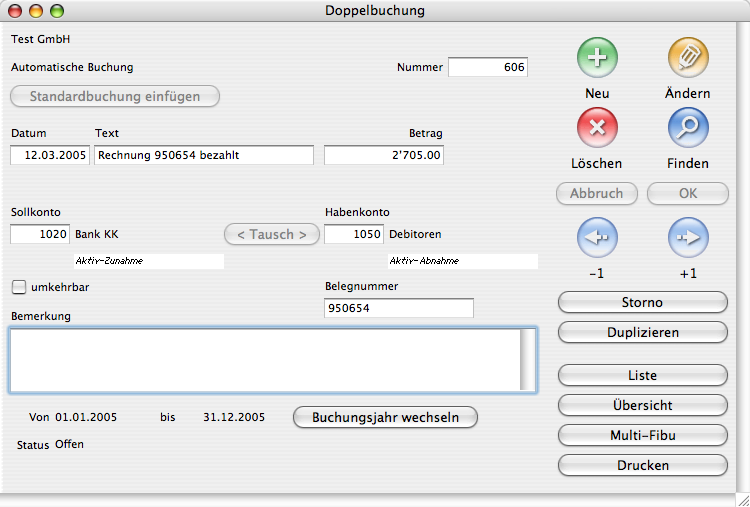Click the Multi-Fibu button
Screen dimensions: 750x507
tap(642, 435)
